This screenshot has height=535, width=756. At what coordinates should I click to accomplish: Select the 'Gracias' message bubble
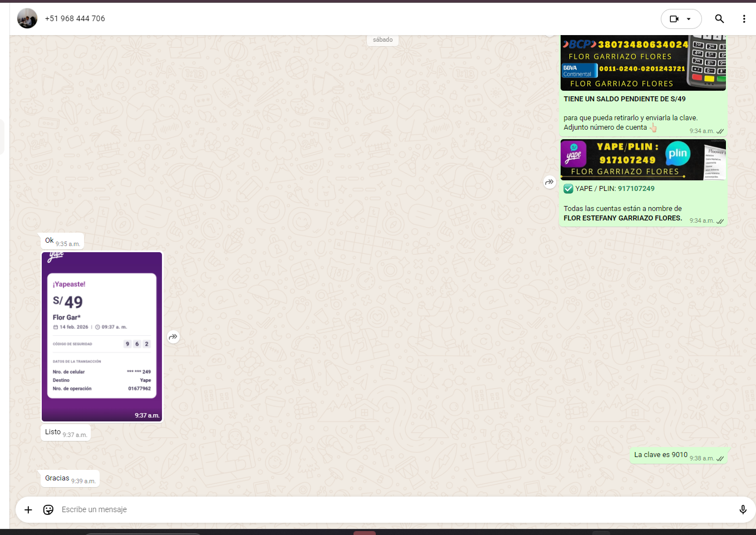coord(57,478)
